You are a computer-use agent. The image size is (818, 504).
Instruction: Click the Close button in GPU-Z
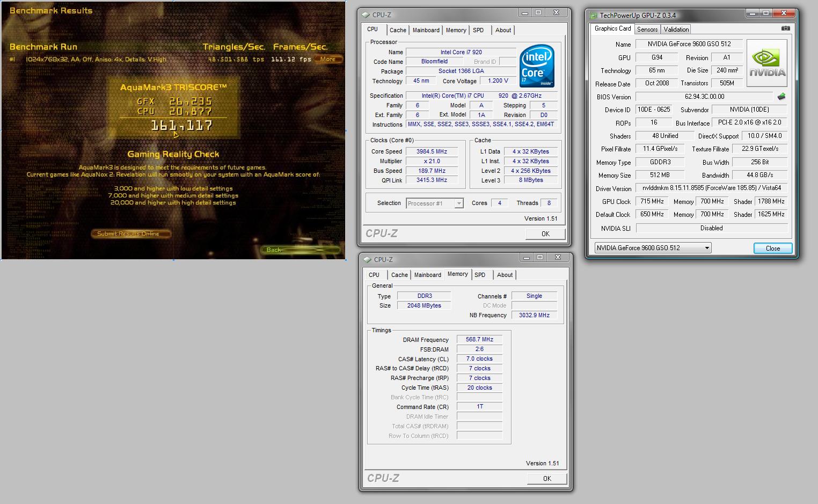(x=773, y=248)
